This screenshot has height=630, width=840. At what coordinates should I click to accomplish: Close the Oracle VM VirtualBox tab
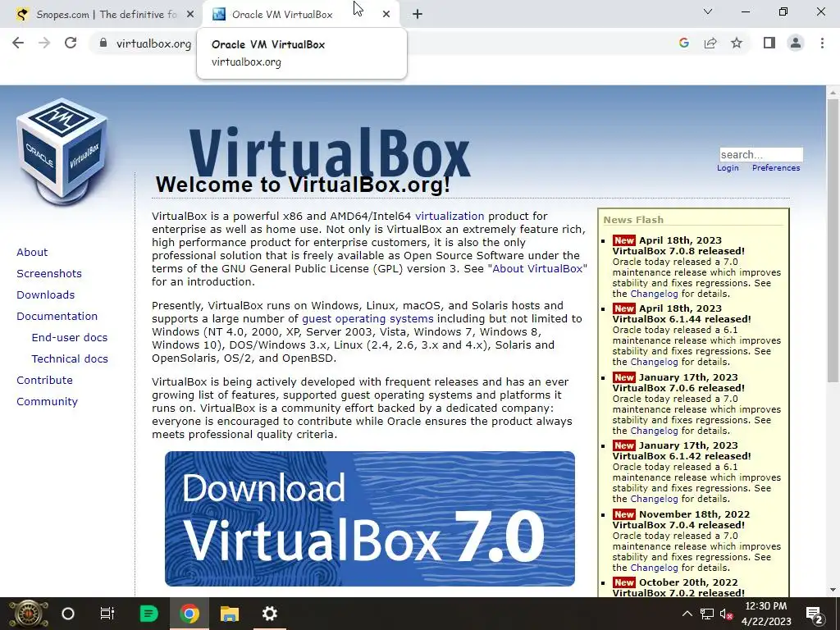pyautogui.click(x=386, y=15)
